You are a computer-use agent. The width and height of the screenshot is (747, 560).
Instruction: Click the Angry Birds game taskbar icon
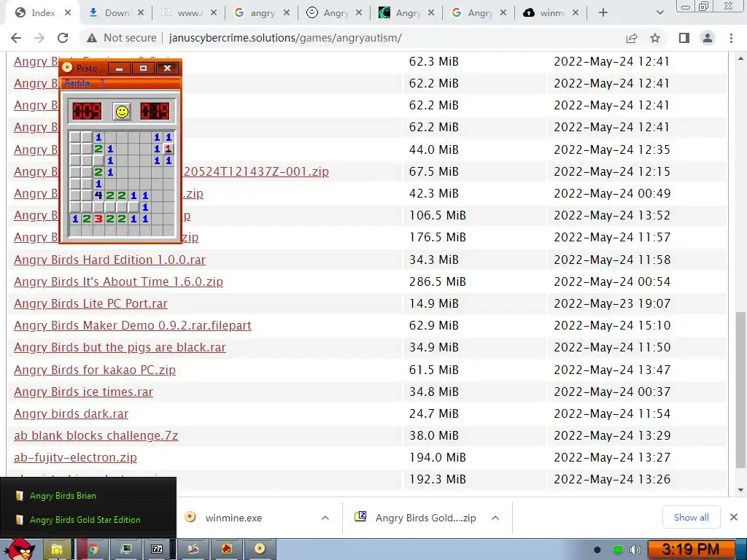pos(228,550)
